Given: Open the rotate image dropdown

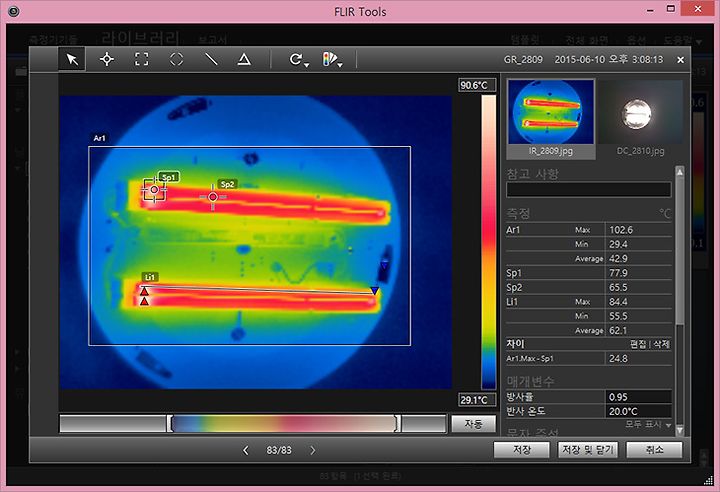Looking at the screenshot, I should tap(298, 60).
